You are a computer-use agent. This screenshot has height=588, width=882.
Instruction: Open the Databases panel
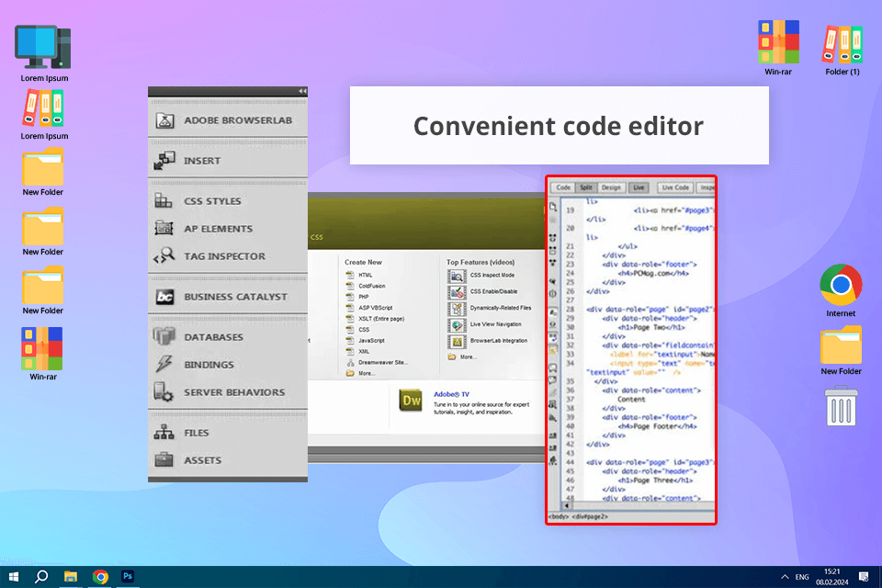228,337
